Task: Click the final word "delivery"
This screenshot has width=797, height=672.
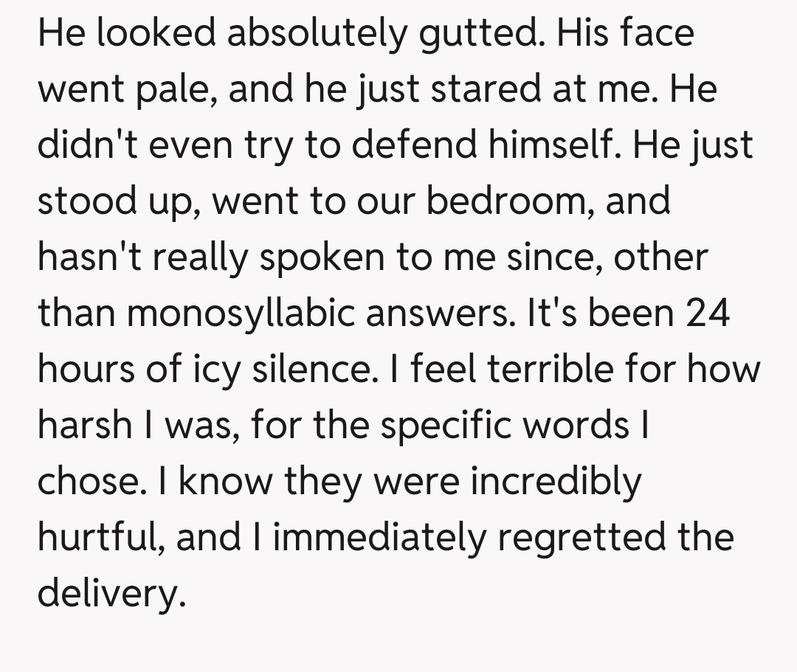Action: 108,594
